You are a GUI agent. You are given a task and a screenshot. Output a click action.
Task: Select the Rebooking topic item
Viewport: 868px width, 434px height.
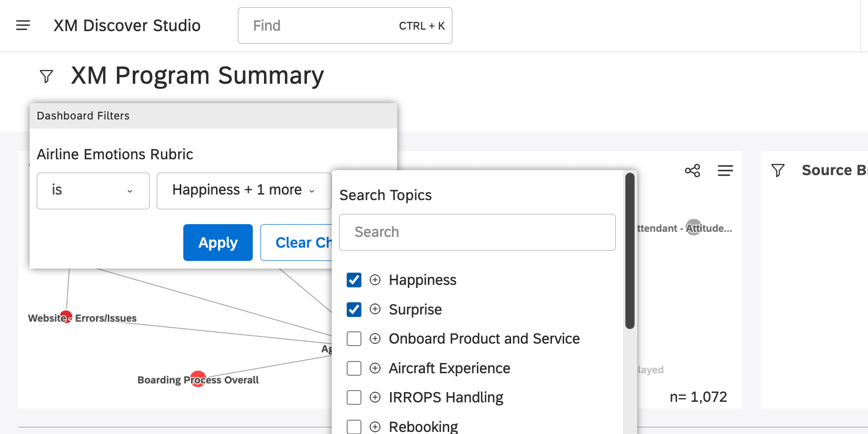pos(423,426)
